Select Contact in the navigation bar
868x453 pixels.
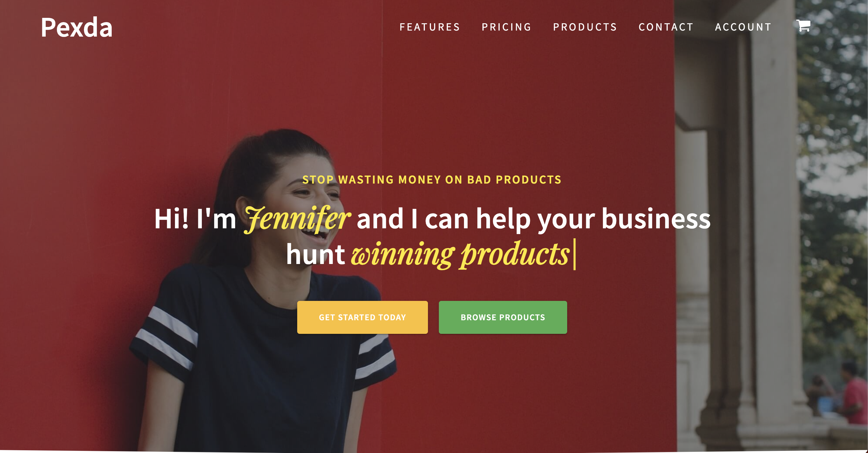pyautogui.click(x=666, y=27)
